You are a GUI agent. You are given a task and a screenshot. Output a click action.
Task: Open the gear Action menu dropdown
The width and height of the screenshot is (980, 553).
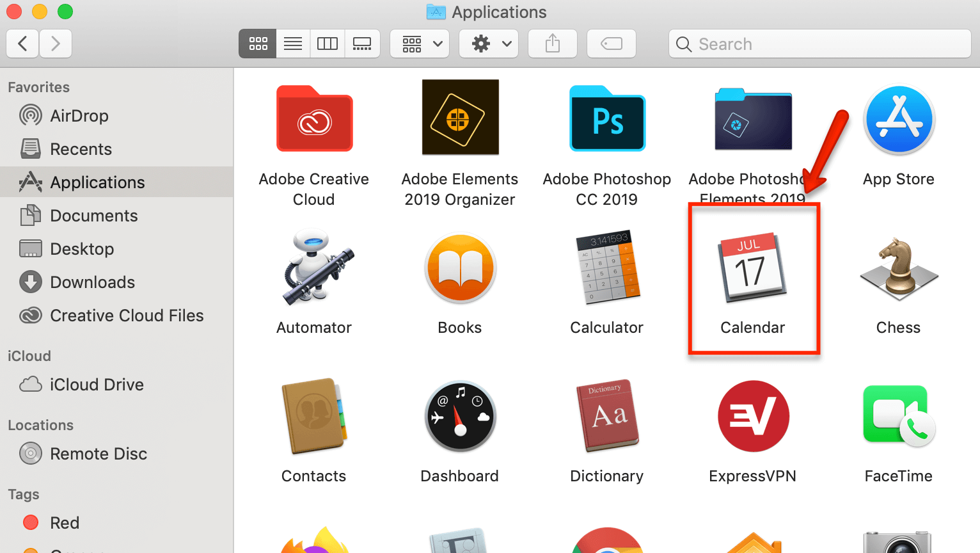point(489,44)
